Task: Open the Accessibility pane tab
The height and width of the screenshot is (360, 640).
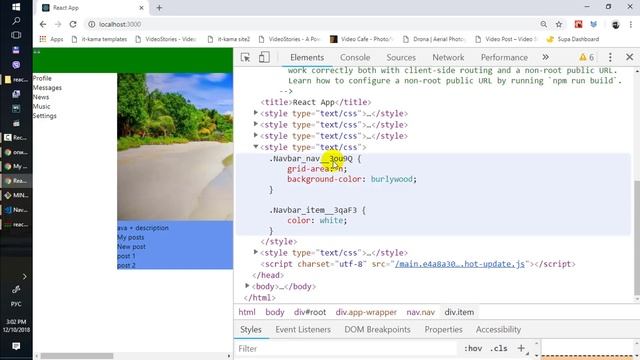Action: (498, 329)
